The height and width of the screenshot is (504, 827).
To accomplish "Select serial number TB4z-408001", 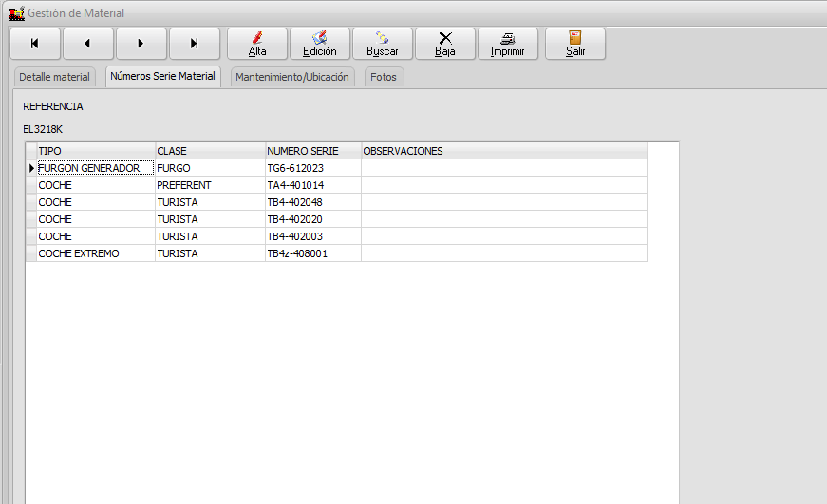I will [313, 253].
